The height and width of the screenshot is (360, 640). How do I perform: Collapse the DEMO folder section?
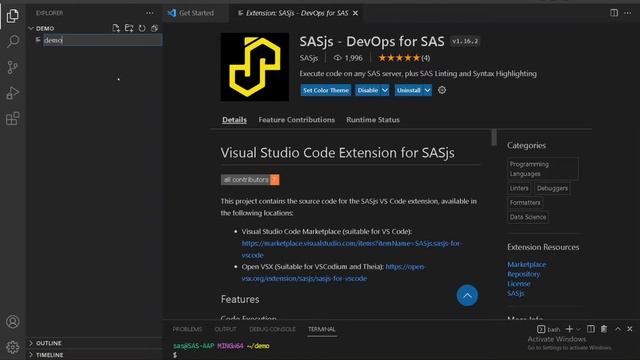[44, 29]
